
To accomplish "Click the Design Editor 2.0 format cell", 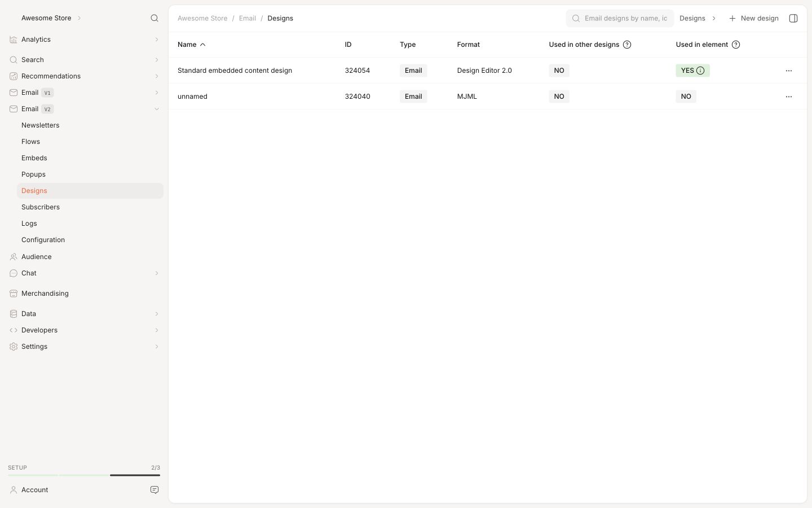I will click(484, 71).
